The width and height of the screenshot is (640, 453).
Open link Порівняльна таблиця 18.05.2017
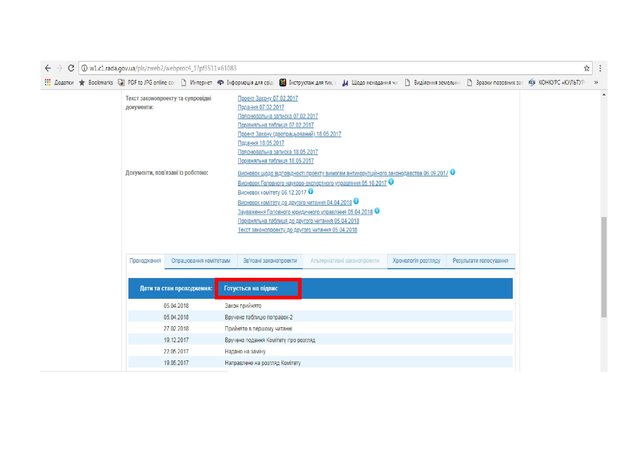tap(276, 161)
